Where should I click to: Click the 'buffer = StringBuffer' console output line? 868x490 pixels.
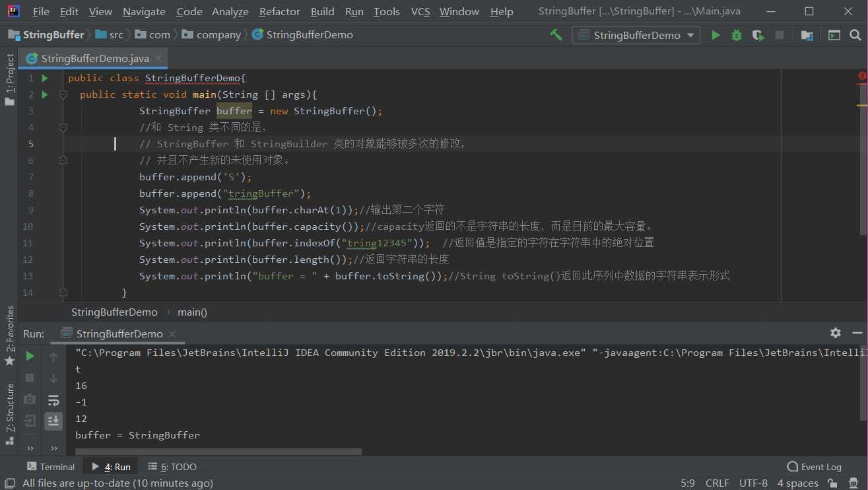(x=137, y=435)
